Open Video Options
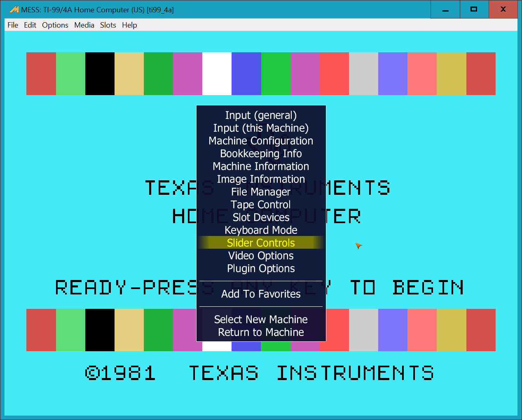Viewport: 522px width, 420px height. pos(261,256)
